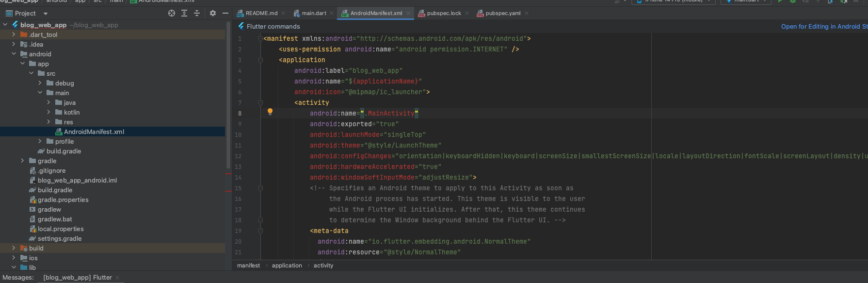Image resolution: width=868 pixels, height=283 pixels.
Task: Click the AndroidManifest.xml file icon in tree
Action: click(x=59, y=132)
